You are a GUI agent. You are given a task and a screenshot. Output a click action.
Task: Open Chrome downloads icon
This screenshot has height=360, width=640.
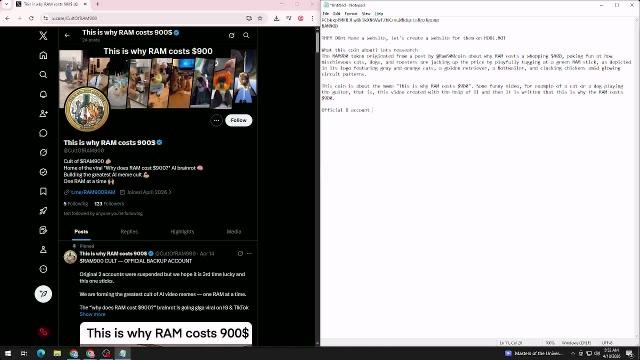276,18
